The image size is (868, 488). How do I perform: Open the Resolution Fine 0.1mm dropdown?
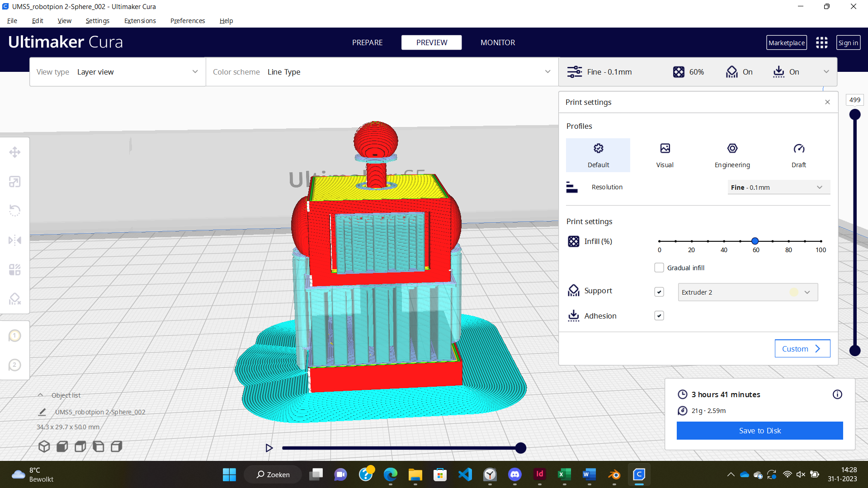(778, 187)
